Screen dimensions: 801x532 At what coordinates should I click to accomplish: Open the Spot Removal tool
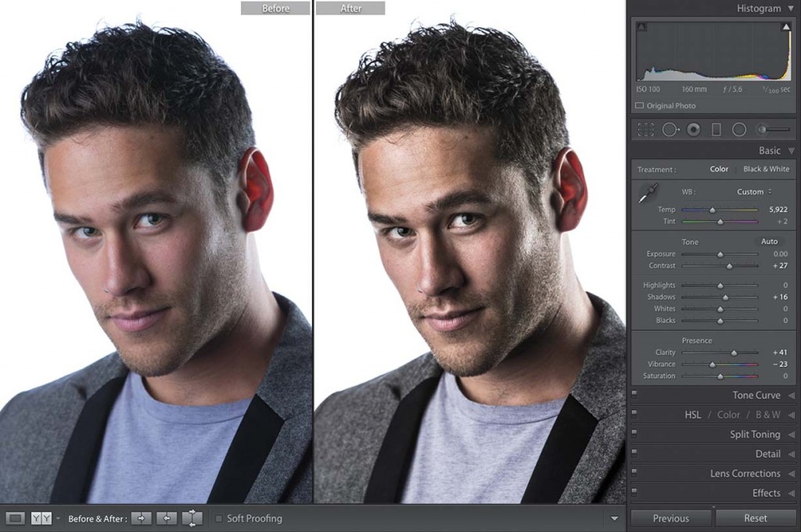pos(671,129)
